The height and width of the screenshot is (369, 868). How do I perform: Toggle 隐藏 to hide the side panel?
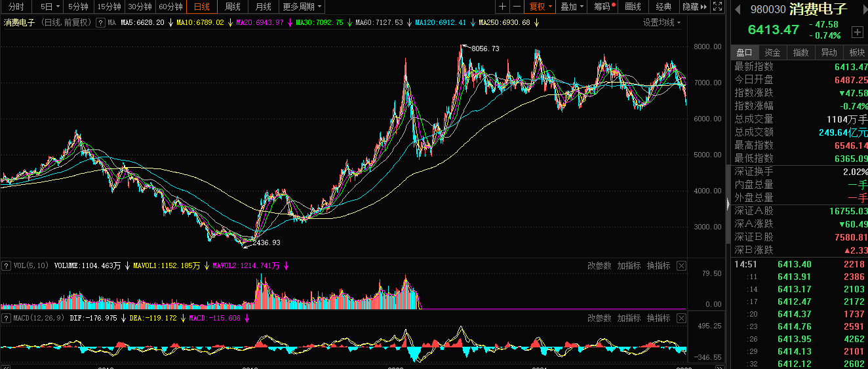[x=694, y=7]
